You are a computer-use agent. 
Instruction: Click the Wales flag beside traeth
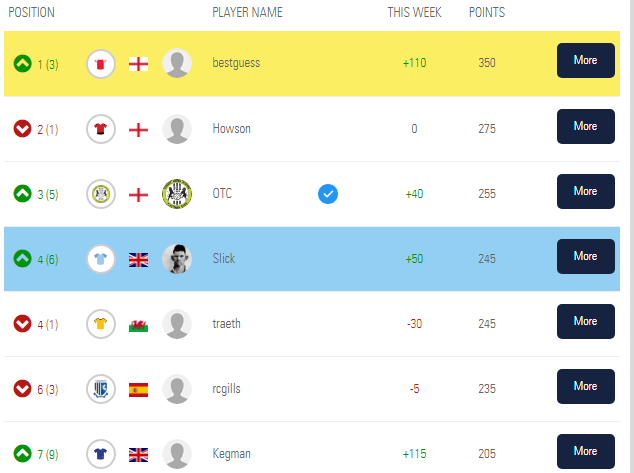138,325
